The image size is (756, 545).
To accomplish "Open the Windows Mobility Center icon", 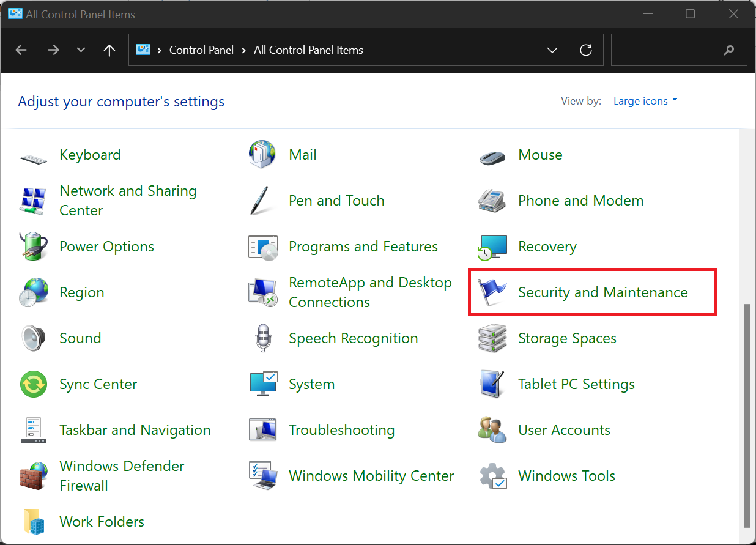I will [263, 476].
